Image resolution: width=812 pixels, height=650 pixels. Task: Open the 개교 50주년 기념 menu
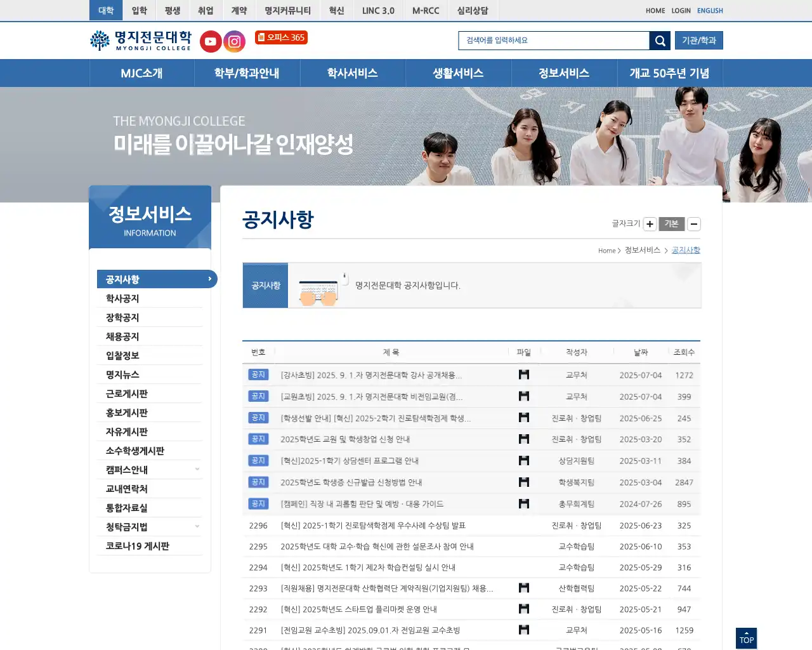tap(669, 73)
